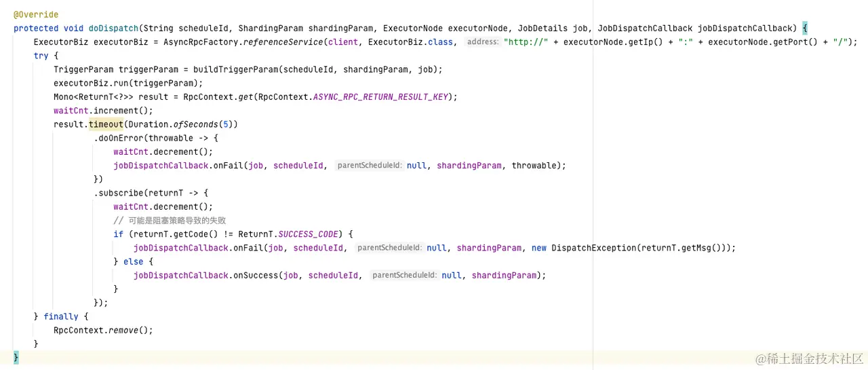Image resolution: width=868 pixels, height=370 pixels.
Task: Click the Mono type in the result declaration
Action: click(64, 96)
